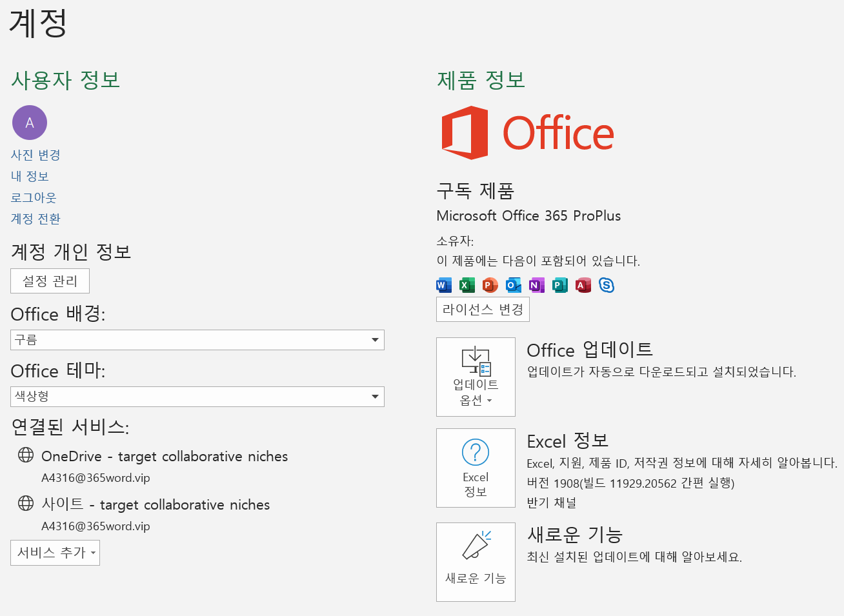Click the purple profile avatar A

[29, 122]
